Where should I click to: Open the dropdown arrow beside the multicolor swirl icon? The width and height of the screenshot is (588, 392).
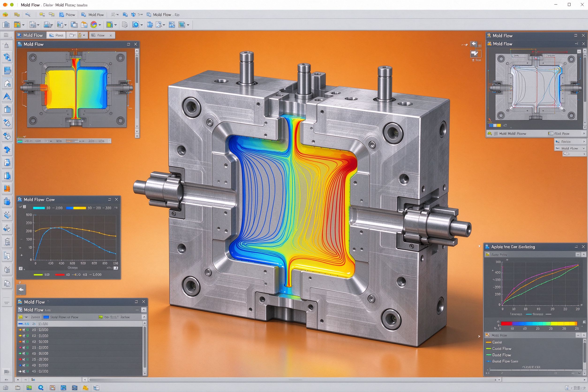(x=100, y=25)
